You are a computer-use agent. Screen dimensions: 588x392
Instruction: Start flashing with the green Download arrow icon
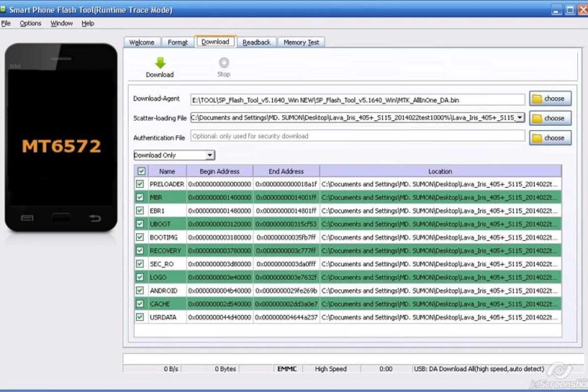click(x=160, y=63)
